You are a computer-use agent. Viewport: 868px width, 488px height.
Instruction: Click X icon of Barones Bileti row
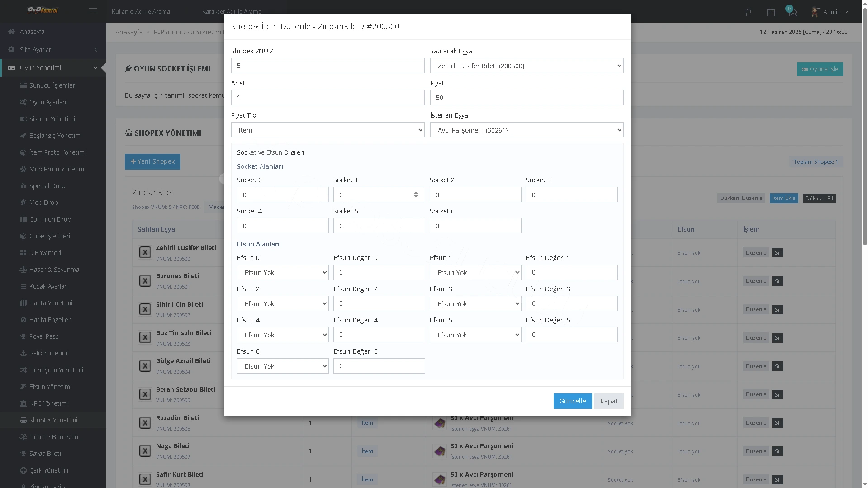click(x=145, y=281)
